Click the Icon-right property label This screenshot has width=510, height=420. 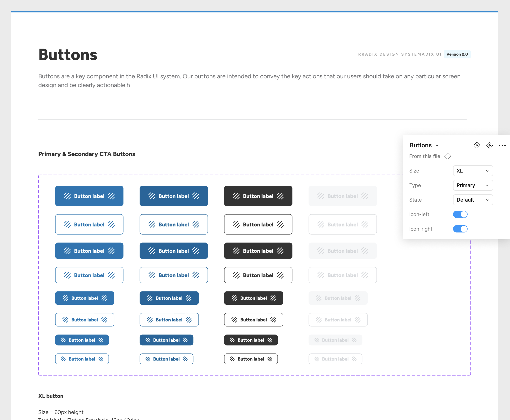[x=421, y=229]
